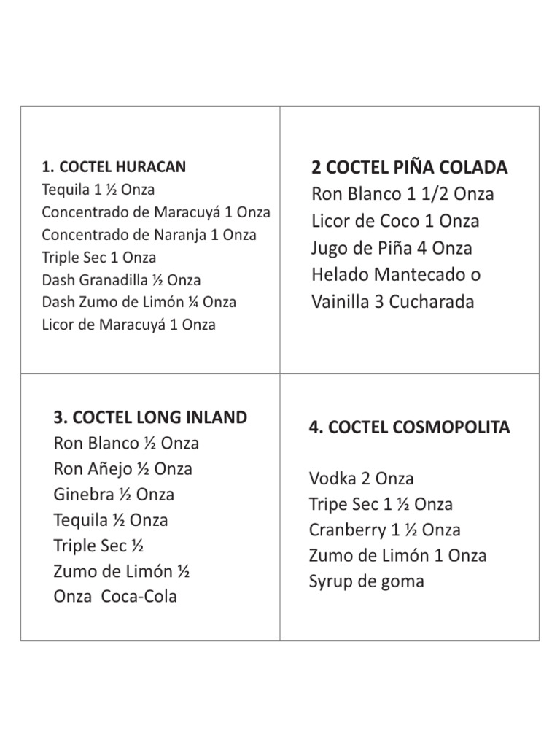This screenshot has width=560, height=747.
Task: Click the COCTEL COSMOPOLITA heading
Action: [x=410, y=427]
